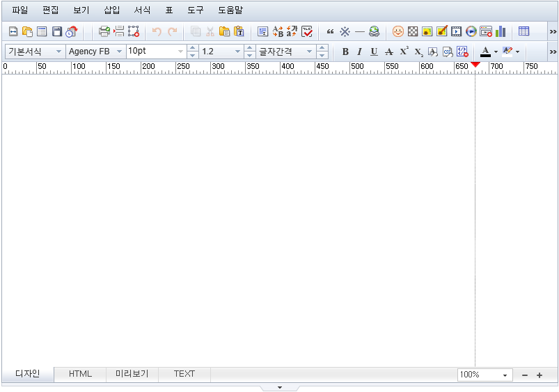Copy selection using the copy icon

point(196,32)
